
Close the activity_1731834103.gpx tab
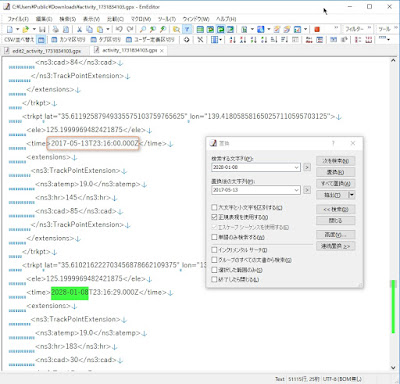point(162,51)
